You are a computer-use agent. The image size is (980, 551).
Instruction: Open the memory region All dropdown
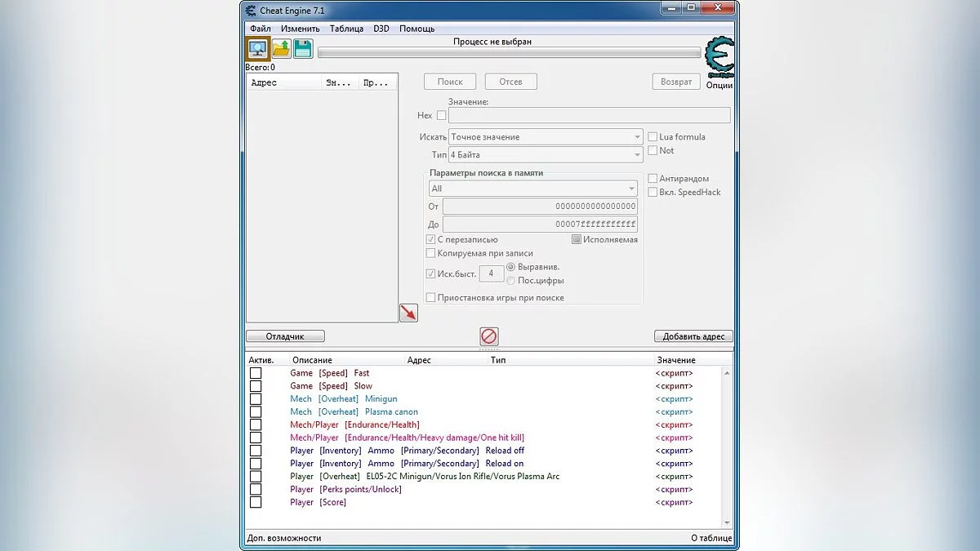(x=533, y=189)
